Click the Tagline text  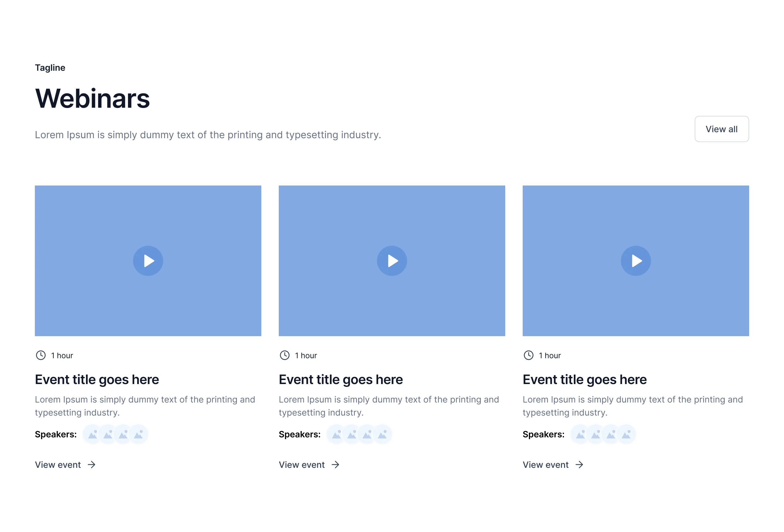point(50,68)
